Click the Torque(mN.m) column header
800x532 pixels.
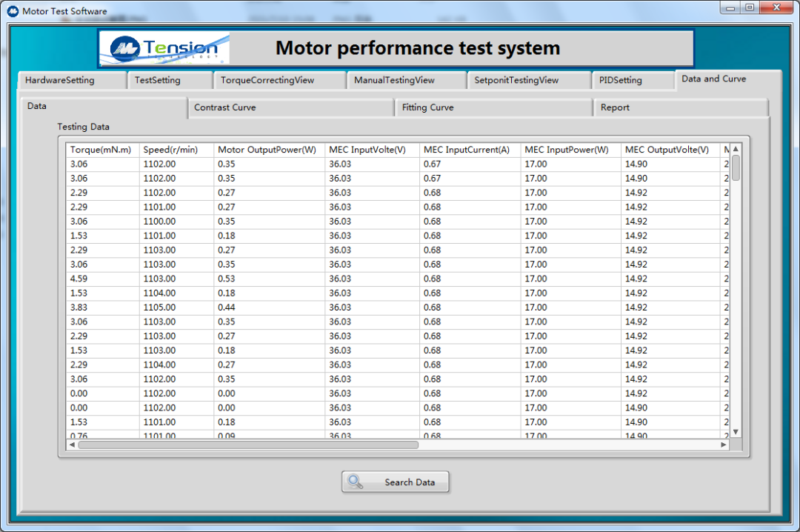coord(102,150)
